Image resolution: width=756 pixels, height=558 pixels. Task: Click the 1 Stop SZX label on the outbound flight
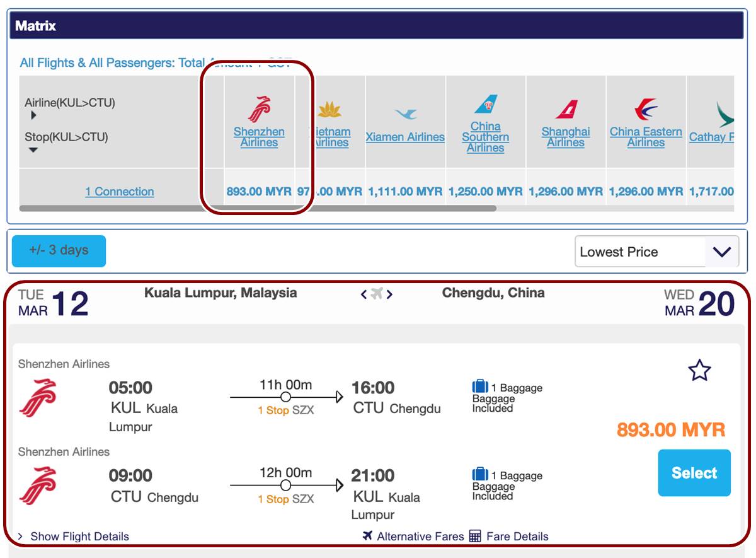285,410
